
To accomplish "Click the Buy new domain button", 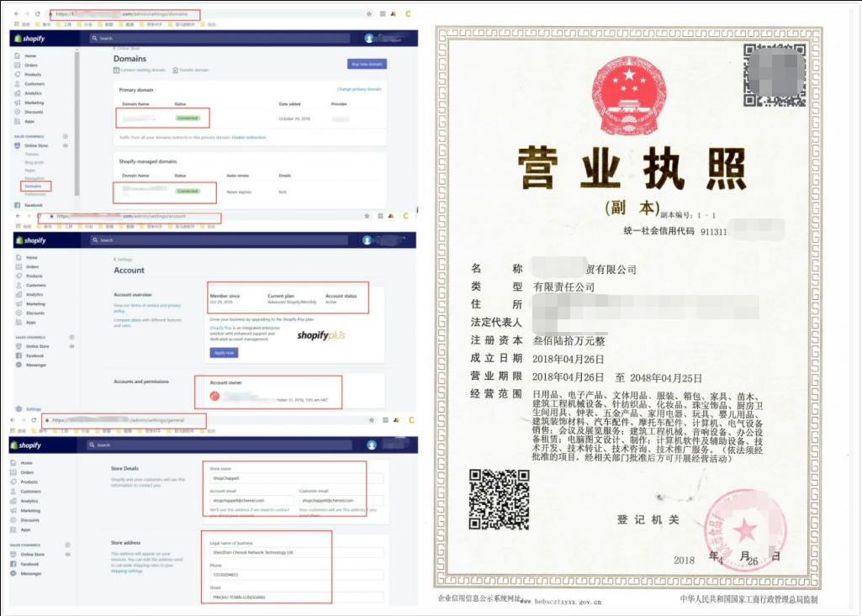I will (367, 64).
